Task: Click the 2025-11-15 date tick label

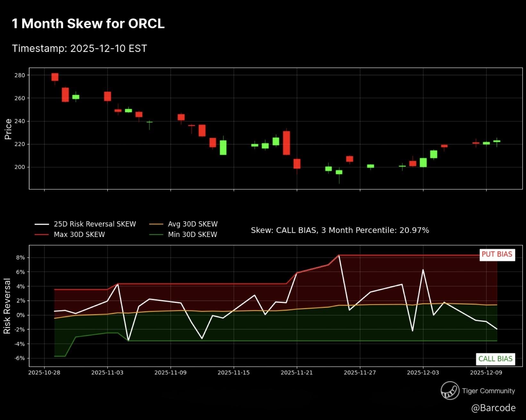Action: pyautogui.click(x=234, y=373)
